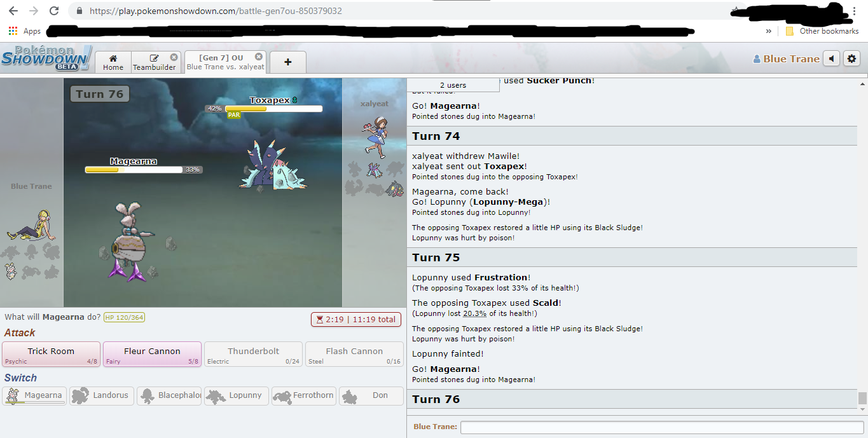
Task: Click the Chrome back arrow
Action: click(x=13, y=11)
